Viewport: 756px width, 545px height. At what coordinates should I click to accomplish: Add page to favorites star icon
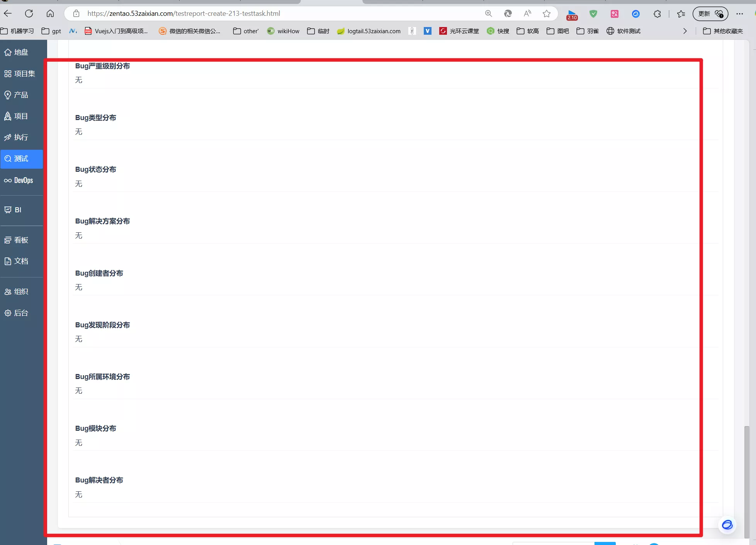point(546,14)
